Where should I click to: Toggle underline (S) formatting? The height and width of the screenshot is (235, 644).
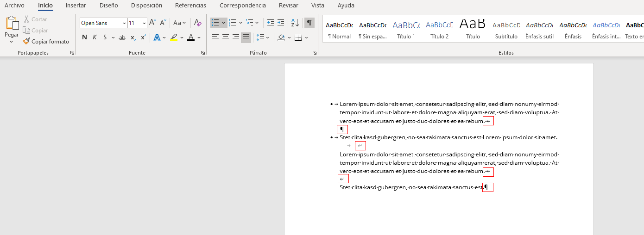click(x=105, y=37)
